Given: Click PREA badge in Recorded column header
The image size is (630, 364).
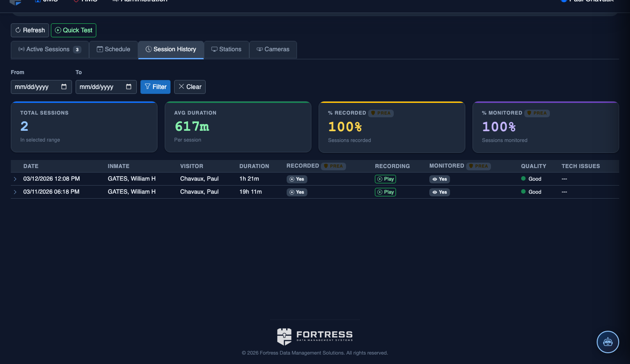Looking at the screenshot, I should [333, 166].
